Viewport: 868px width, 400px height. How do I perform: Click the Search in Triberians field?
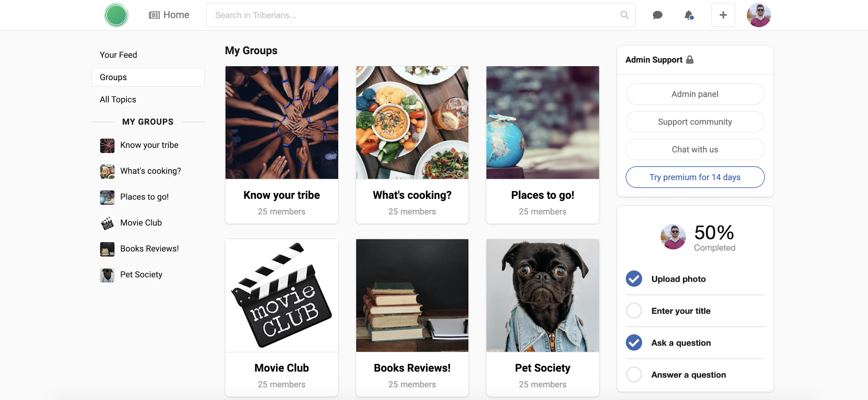[413, 15]
